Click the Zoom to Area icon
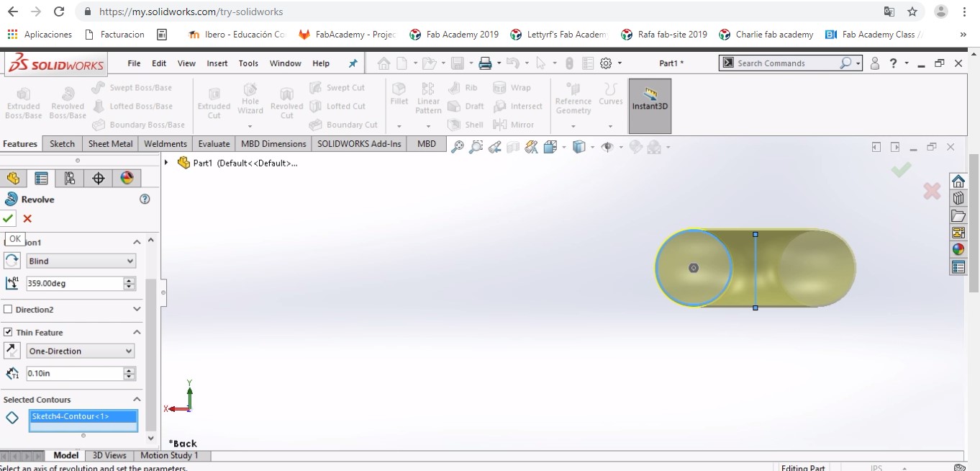 (x=476, y=147)
